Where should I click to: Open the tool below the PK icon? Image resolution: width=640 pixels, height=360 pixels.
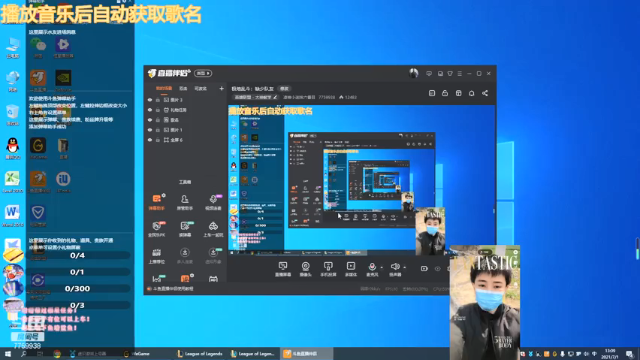156,256
